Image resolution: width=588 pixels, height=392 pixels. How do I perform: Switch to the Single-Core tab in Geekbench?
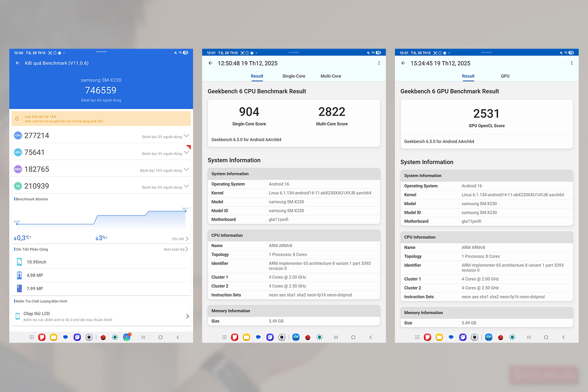(x=294, y=76)
